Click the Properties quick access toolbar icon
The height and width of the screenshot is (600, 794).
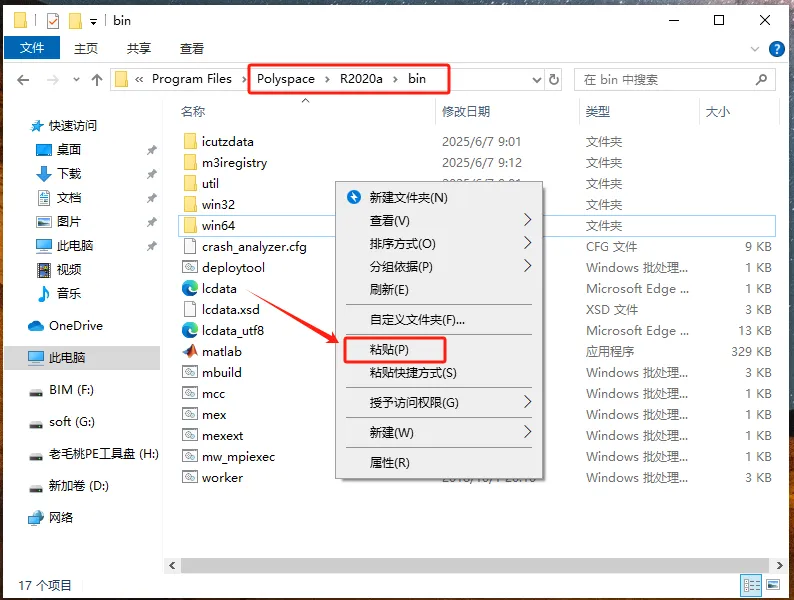[x=53, y=21]
